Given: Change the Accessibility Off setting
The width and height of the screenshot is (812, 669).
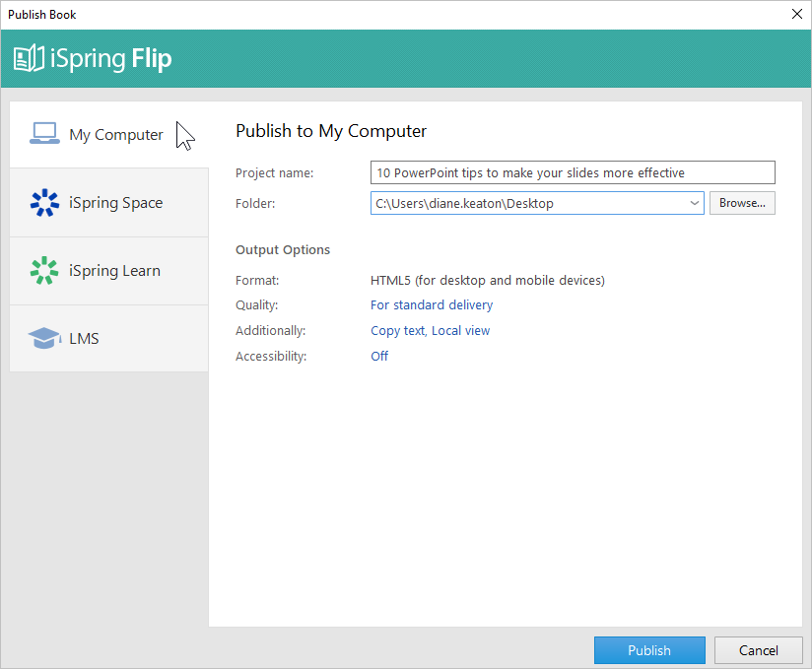Looking at the screenshot, I should click(379, 356).
